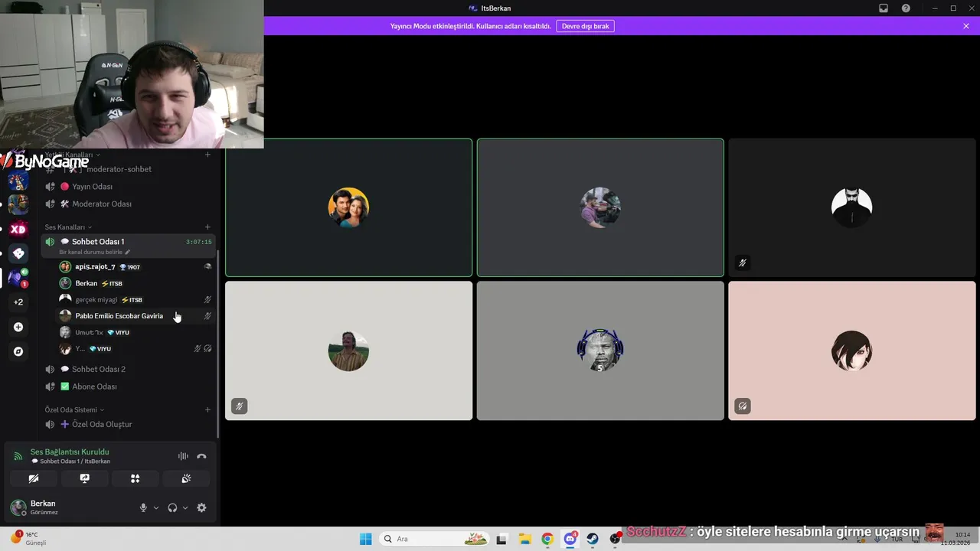Start screen sharing from the voice panel
The image size is (980, 551).
84,478
